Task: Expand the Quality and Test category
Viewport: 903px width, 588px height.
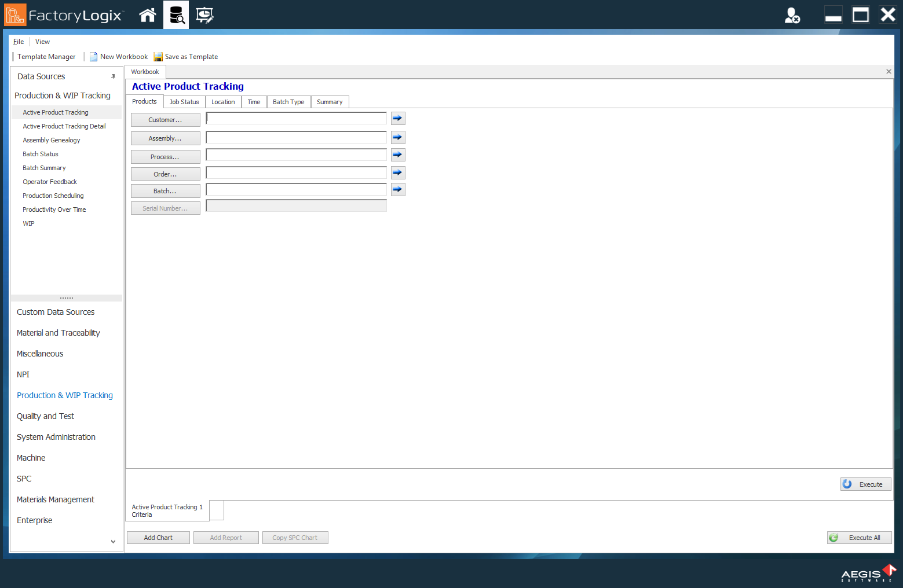Action: point(45,416)
